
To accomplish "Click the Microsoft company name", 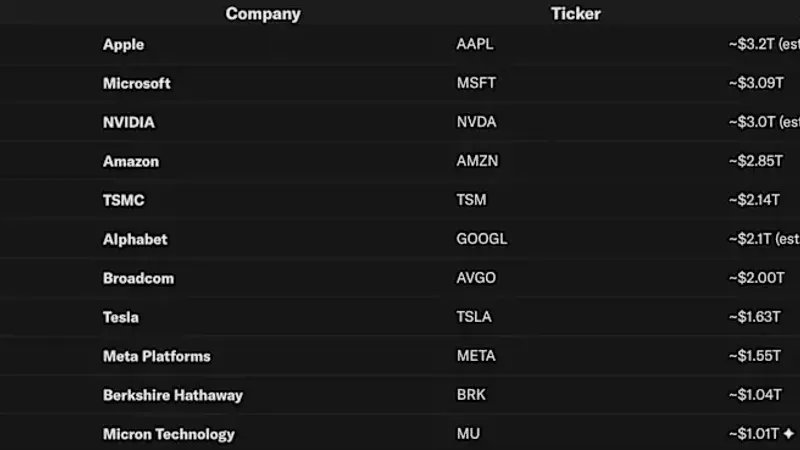I will (x=137, y=83).
